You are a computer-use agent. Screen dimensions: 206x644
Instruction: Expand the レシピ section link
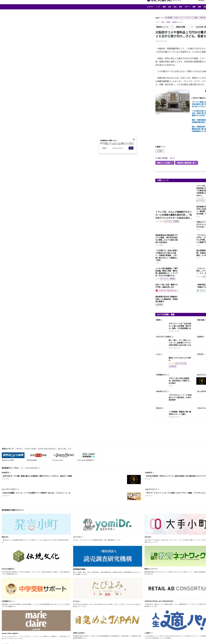tap(159, 354)
